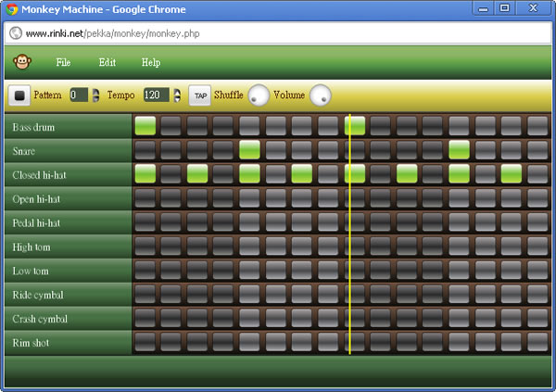Image resolution: width=556 pixels, height=392 pixels.
Task: Click the Volume knob
Action: pos(320,95)
